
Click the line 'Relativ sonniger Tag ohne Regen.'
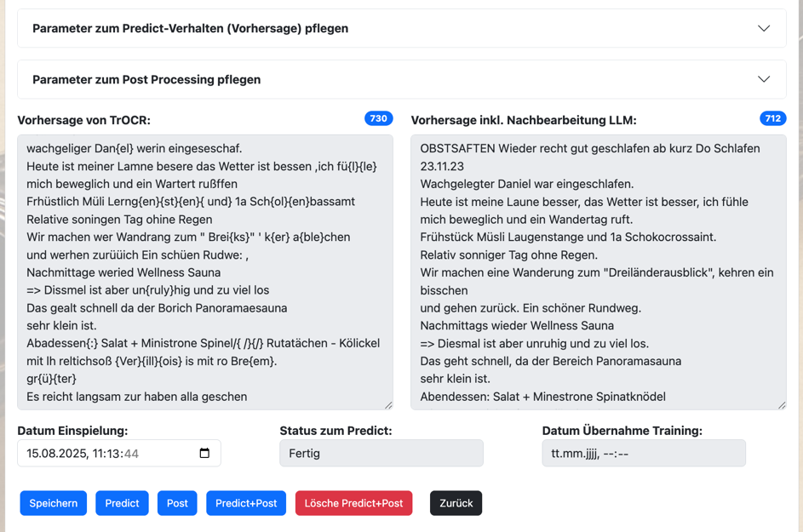(509, 255)
